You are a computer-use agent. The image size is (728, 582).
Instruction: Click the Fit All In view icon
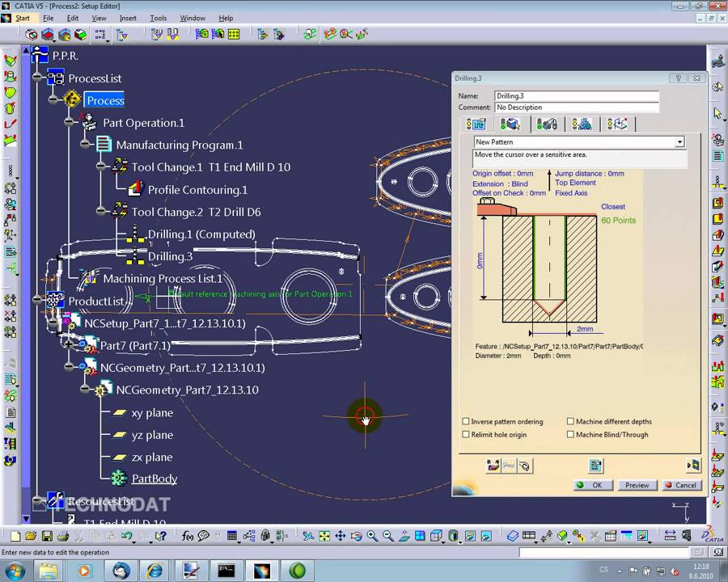pos(324,536)
